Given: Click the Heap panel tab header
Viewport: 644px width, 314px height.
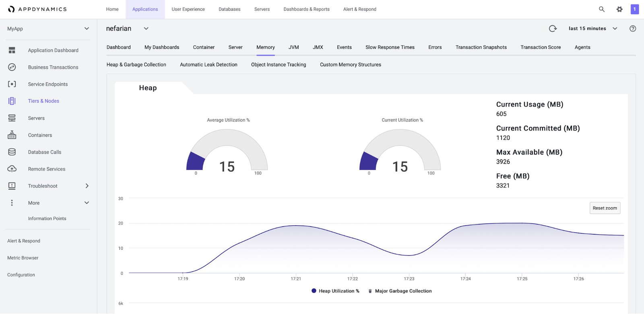Looking at the screenshot, I should (148, 88).
